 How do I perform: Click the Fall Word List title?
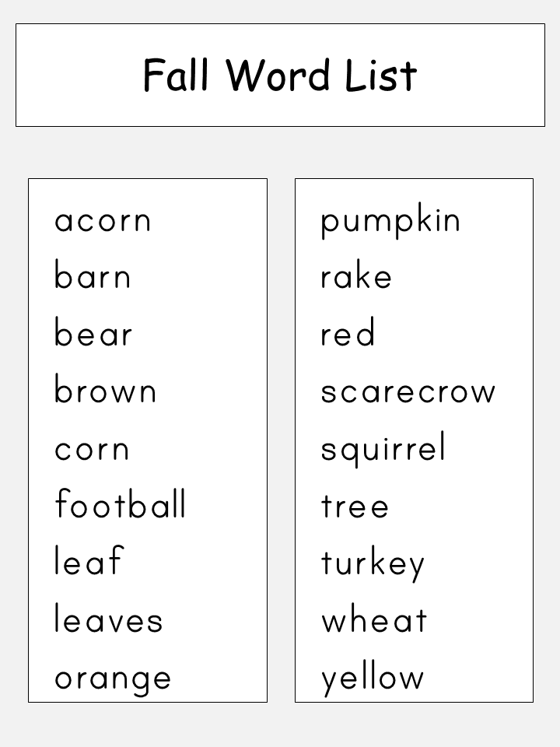pyautogui.click(x=280, y=75)
